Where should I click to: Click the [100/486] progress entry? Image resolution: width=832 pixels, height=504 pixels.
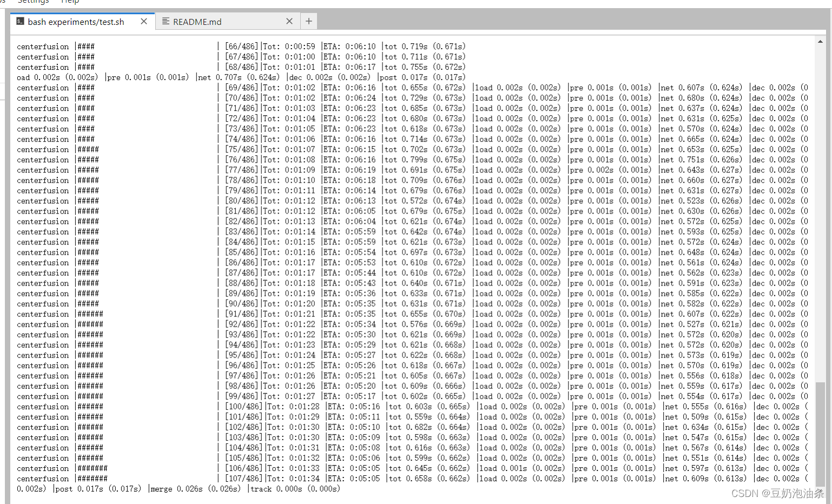click(243, 407)
